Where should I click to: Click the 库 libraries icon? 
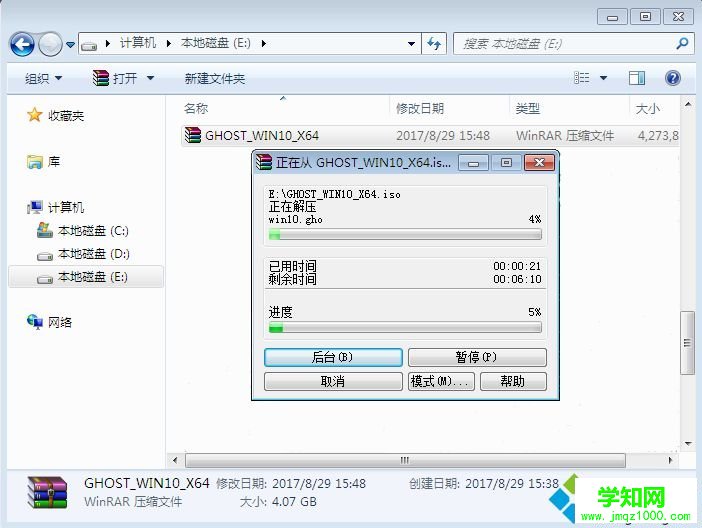point(34,162)
